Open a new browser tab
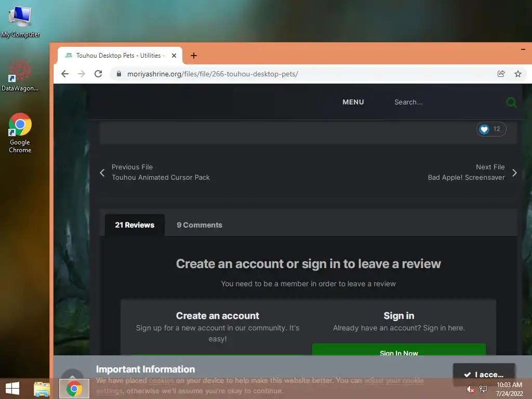 tap(194, 56)
